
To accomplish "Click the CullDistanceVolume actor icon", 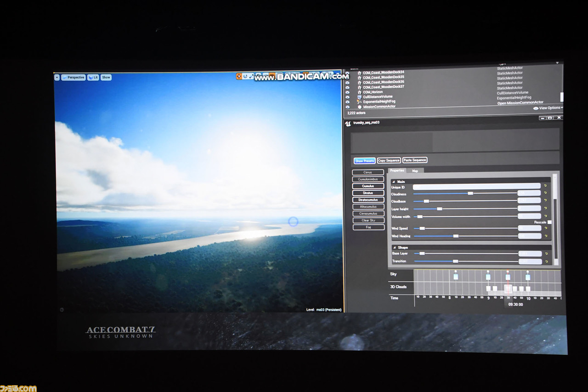I will [359, 97].
